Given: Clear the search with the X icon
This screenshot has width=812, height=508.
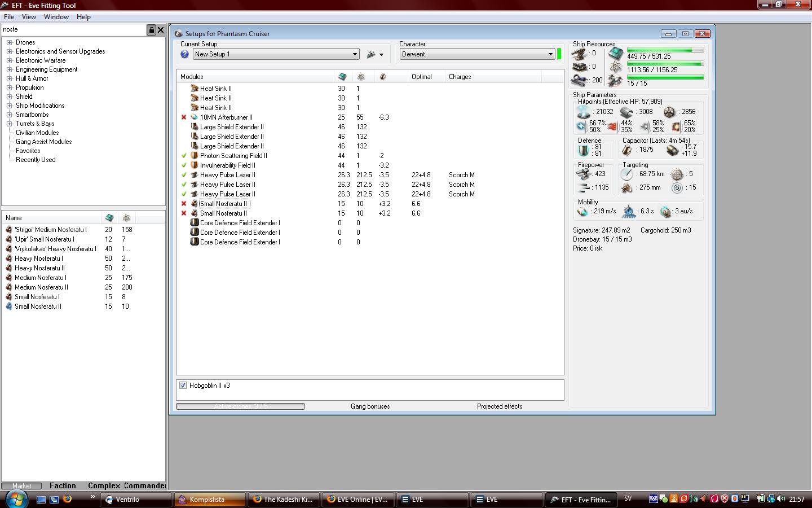Looking at the screenshot, I should tap(161, 30).
